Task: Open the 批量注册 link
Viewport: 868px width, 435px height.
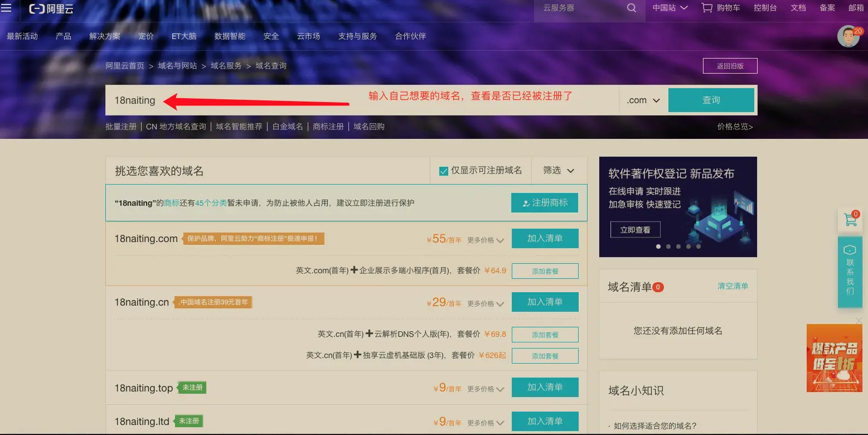Action: [121, 127]
